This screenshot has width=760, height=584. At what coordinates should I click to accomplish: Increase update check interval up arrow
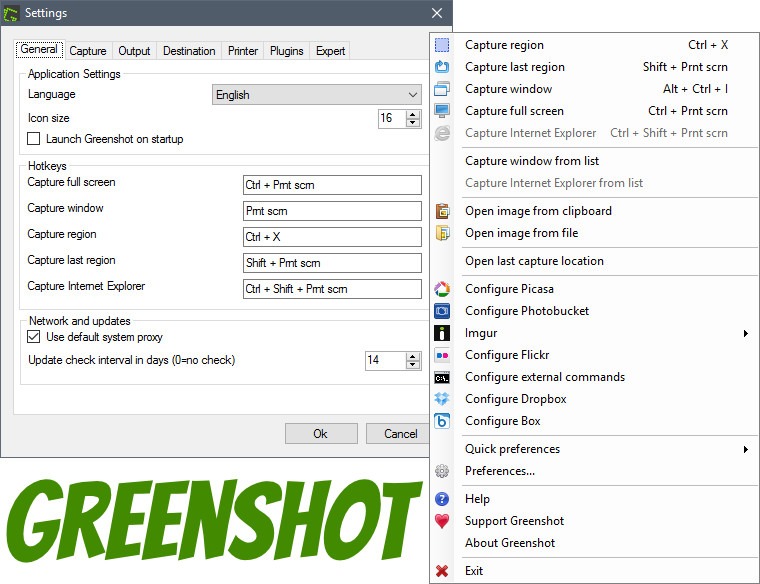pyautogui.click(x=412, y=357)
